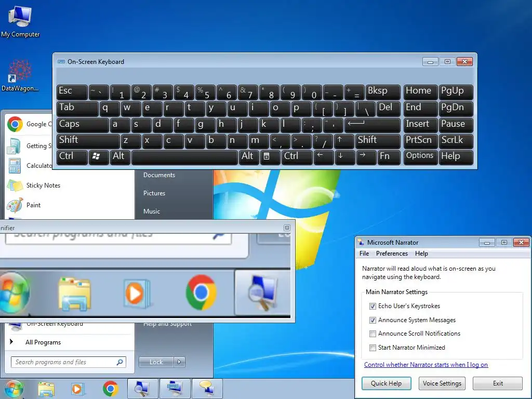This screenshot has height=399, width=532.
Task: Click the Enter arrow key on the keyboard
Action: (x=372, y=125)
